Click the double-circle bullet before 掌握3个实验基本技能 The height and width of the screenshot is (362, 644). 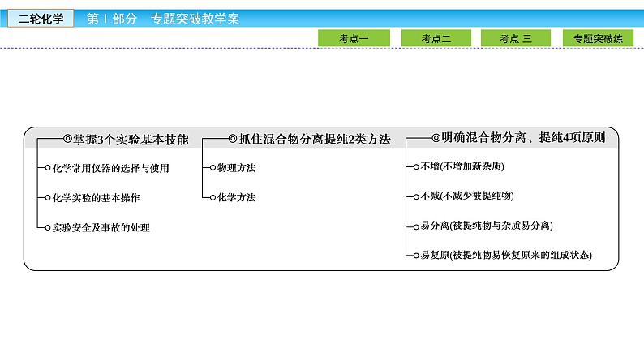pyautogui.click(x=68, y=139)
